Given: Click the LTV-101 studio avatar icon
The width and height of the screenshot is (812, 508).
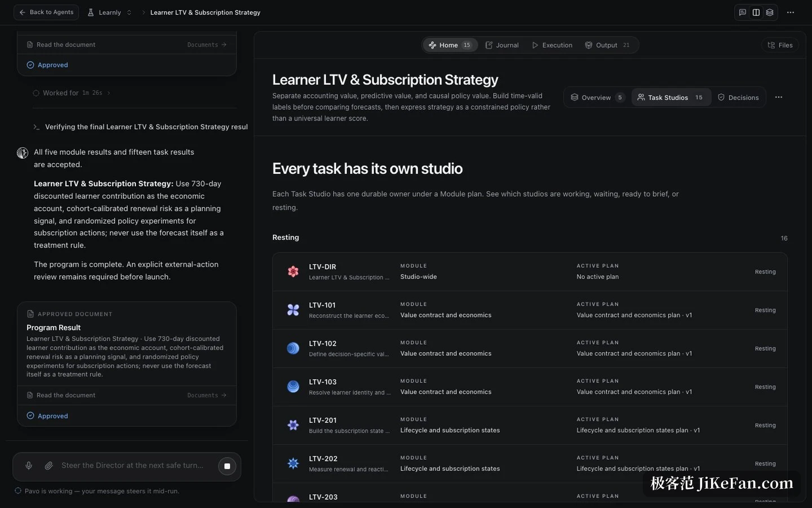Looking at the screenshot, I should (x=293, y=310).
